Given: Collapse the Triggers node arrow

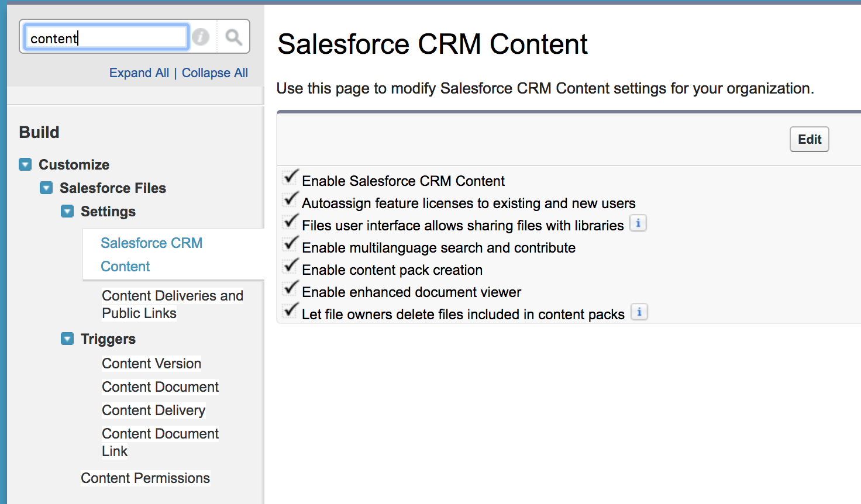Looking at the screenshot, I should tap(67, 339).
